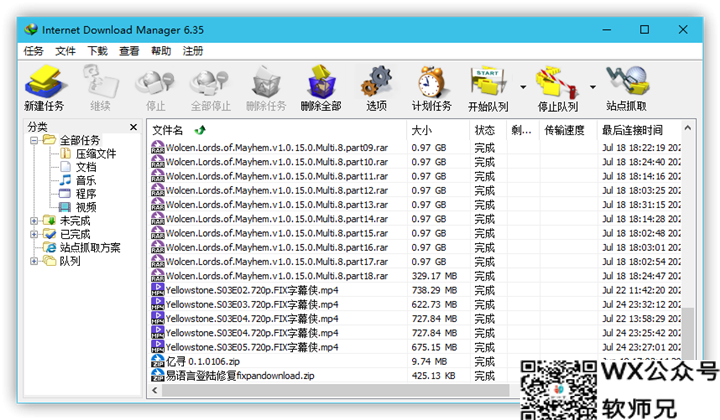Sort by the 状态 column header

pyautogui.click(x=488, y=130)
